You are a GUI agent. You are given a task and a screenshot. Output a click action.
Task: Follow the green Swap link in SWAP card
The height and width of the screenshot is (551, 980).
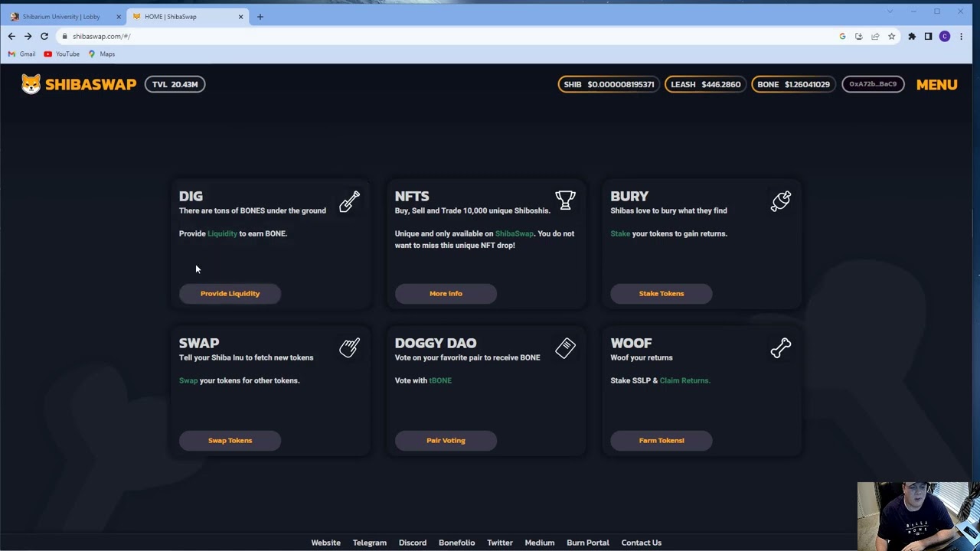click(188, 380)
